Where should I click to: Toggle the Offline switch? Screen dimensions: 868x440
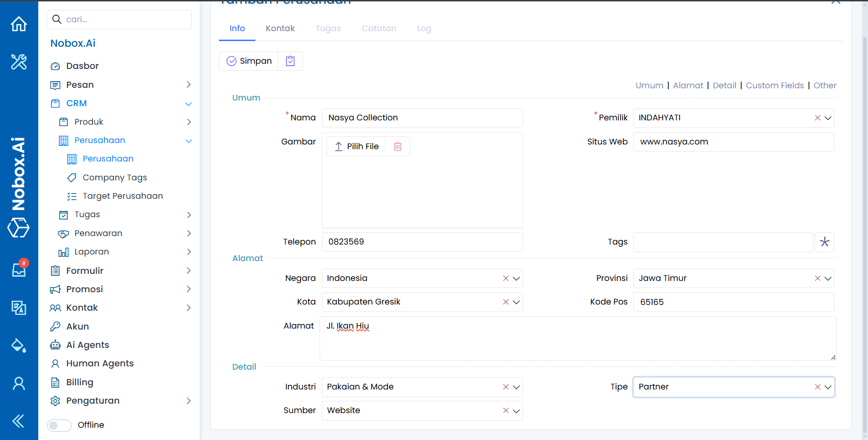tap(59, 425)
